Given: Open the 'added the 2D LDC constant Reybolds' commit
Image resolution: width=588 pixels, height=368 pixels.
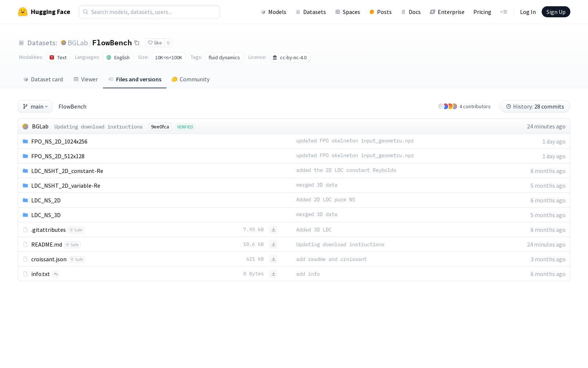Looking at the screenshot, I should 346,170.
